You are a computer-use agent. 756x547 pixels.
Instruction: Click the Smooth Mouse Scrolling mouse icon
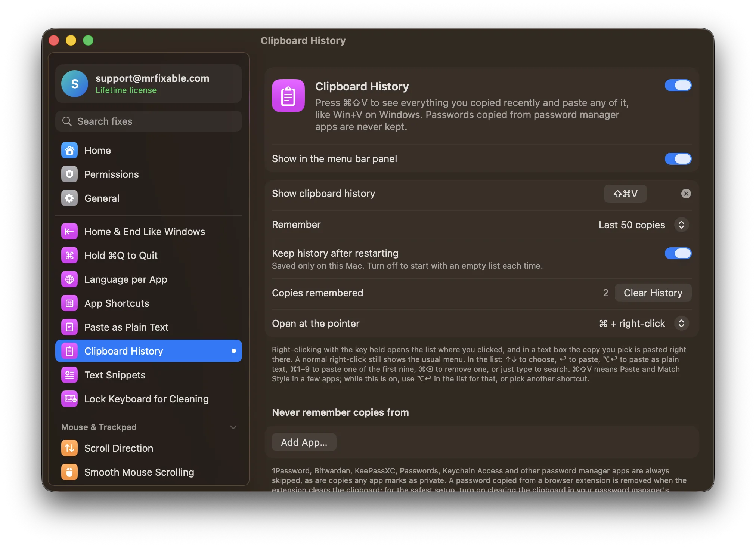(69, 472)
